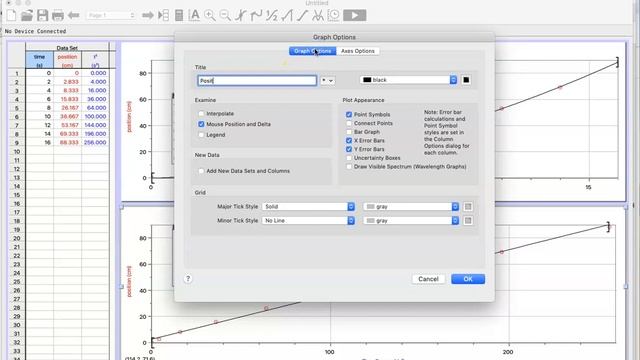
Task: Switch to the Axes Options tab
Action: [358, 51]
